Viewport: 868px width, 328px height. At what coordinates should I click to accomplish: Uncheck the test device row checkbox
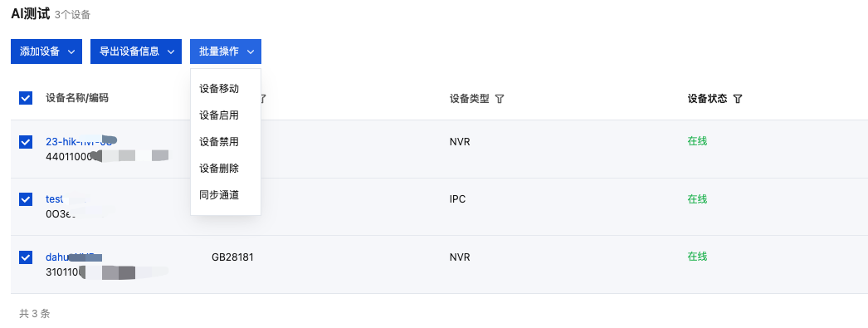click(26, 199)
